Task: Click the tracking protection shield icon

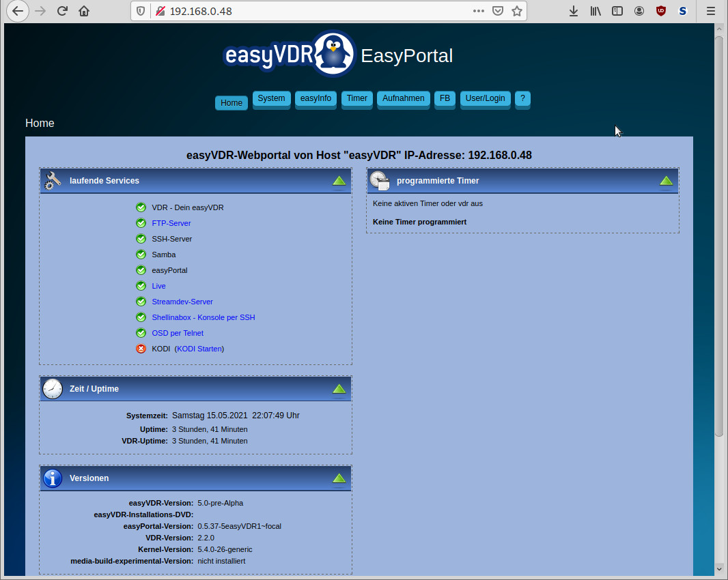Action: [141, 11]
